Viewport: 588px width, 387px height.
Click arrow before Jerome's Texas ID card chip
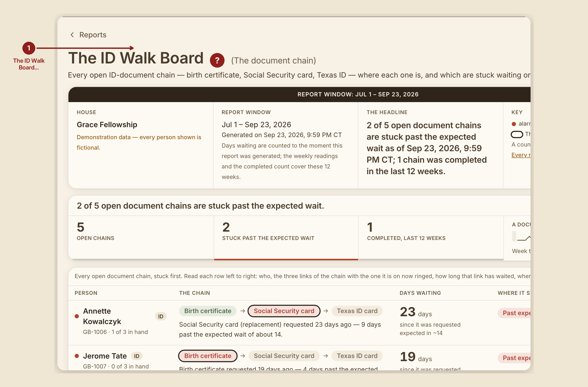click(326, 356)
